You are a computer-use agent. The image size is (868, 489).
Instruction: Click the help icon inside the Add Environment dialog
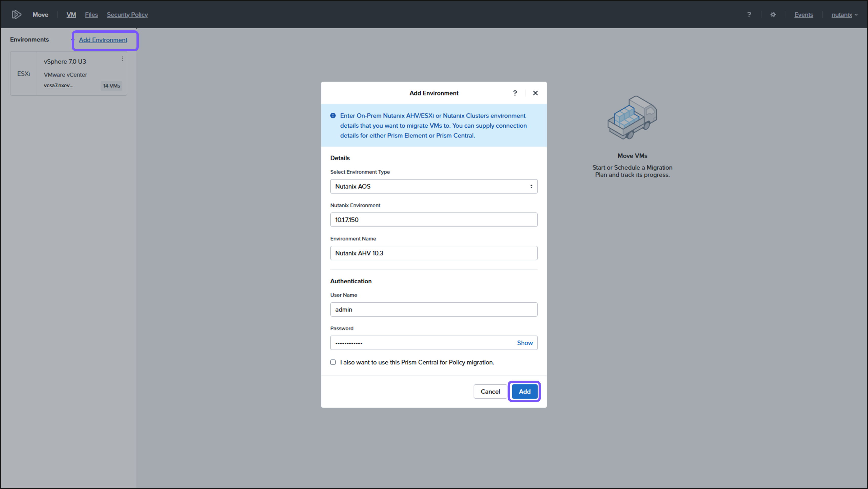coord(515,93)
